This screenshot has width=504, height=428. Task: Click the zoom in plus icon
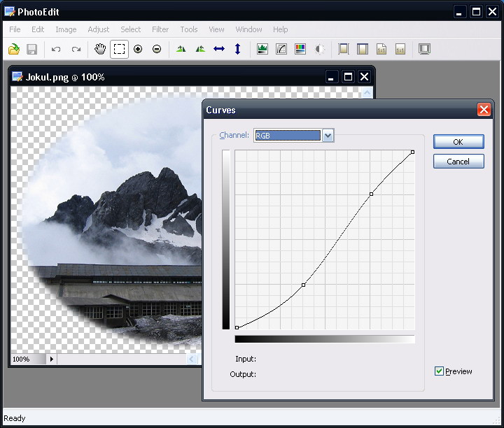pyautogui.click(x=138, y=49)
